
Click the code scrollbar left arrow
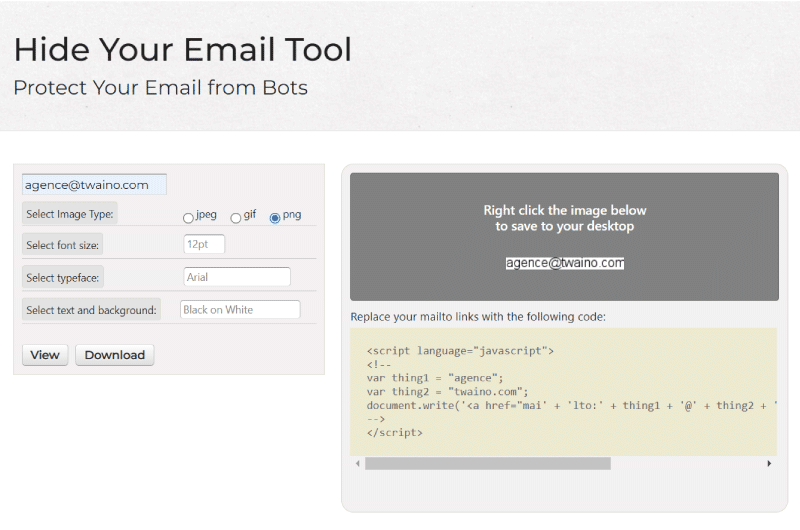(x=358, y=464)
